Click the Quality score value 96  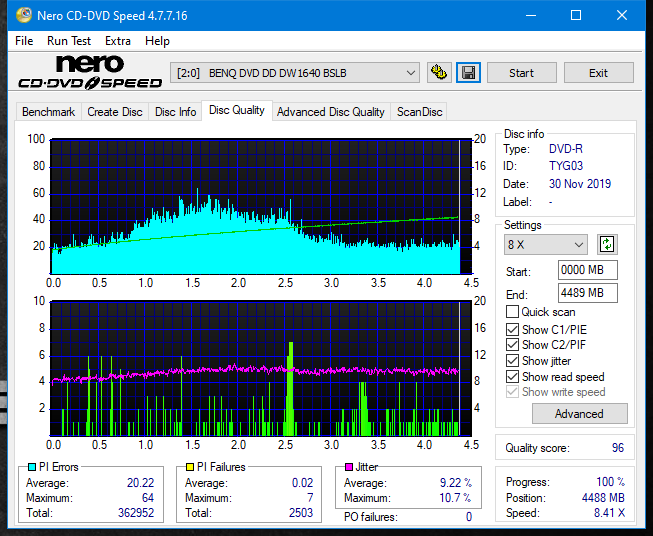[618, 448]
